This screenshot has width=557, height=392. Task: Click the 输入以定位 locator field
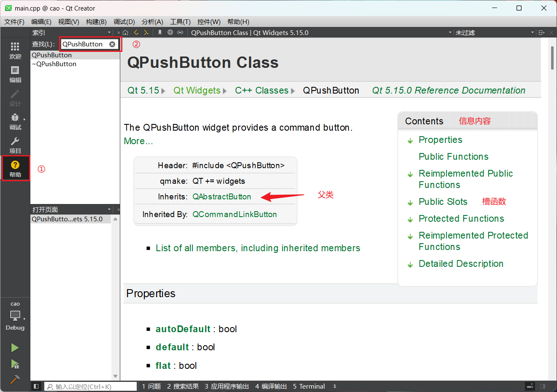(91, 386)
